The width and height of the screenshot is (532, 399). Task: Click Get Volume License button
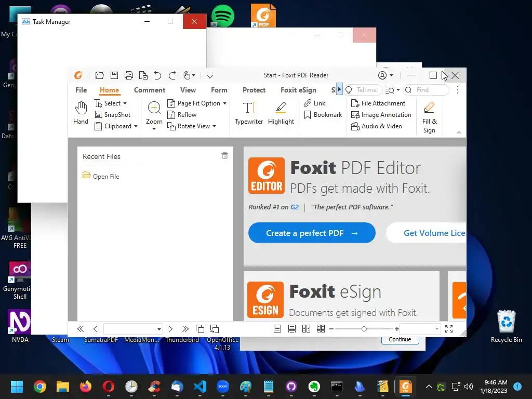[x=426, y=233]
